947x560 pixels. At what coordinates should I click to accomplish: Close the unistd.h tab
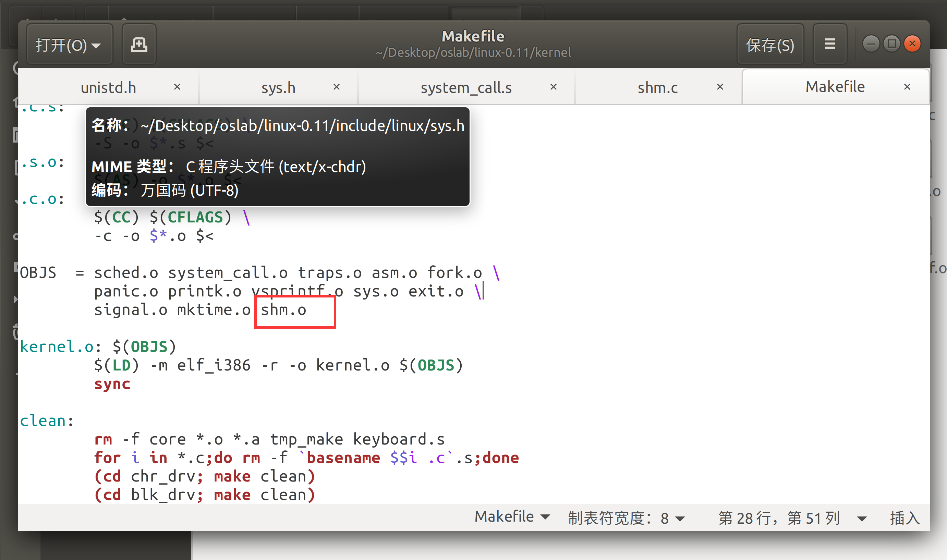click(x=177, y=87)
